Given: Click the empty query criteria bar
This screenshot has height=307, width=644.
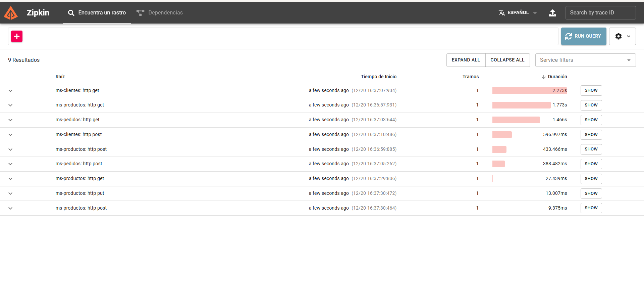Looking at the screenshot, I should pyautogui.click(x=288, y=36).
